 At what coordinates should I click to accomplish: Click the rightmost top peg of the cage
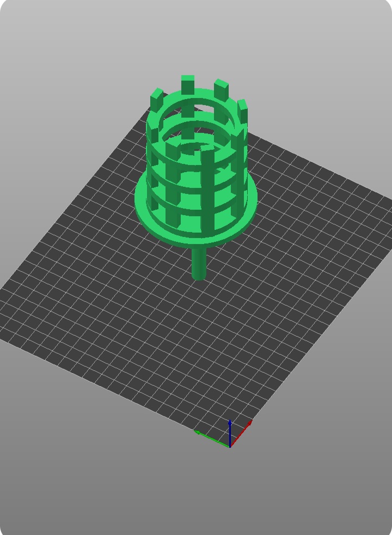point(243,110)
